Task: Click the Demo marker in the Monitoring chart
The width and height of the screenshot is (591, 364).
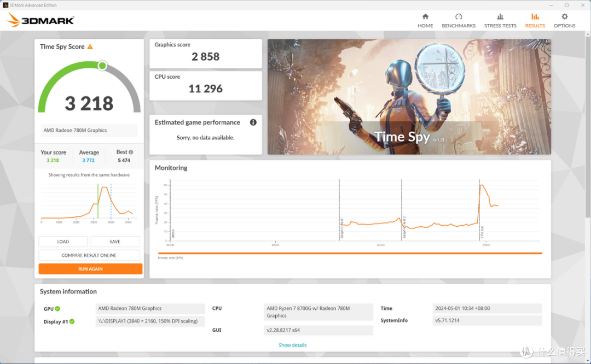Action: [x=171, y=210]
